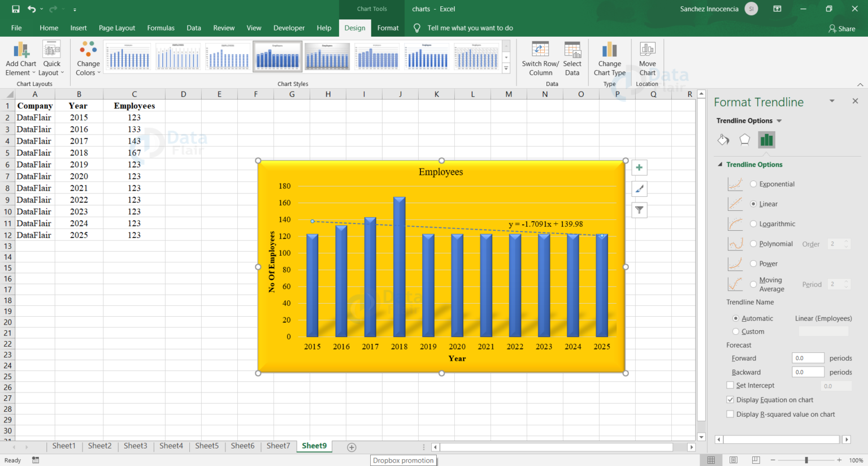
Task: Add a new sheet with plus icon
Action: coord(351,447)
